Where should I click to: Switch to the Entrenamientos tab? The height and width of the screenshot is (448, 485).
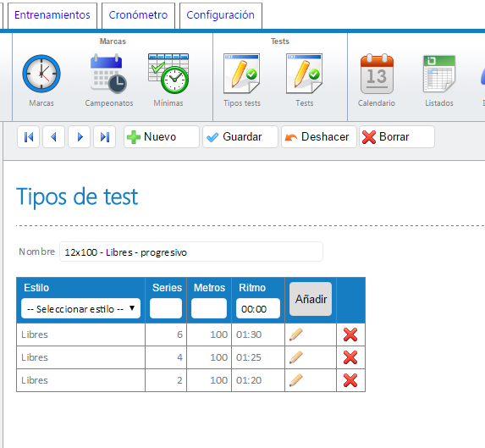coord(52,15)
